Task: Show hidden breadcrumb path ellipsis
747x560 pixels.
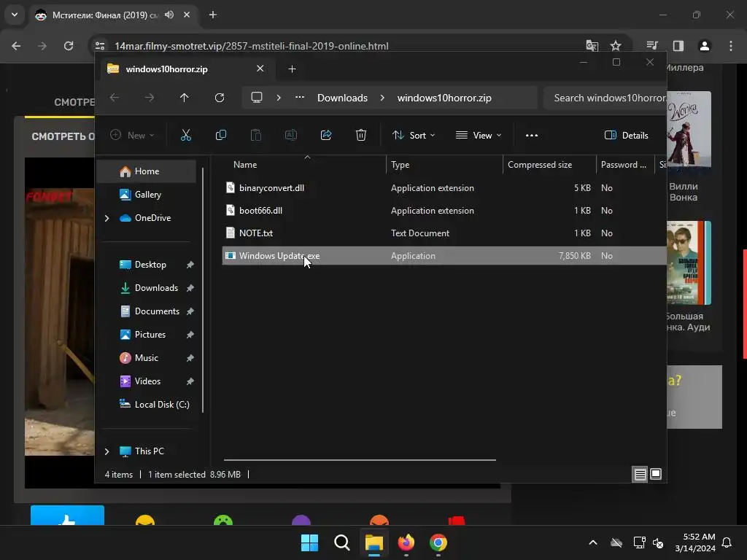Action: point(300,98)
